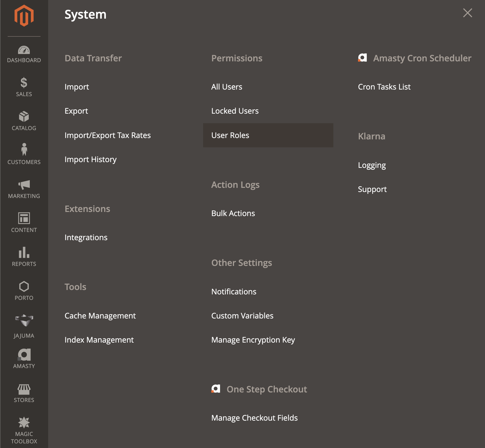Open the Catalog box icon
The width and height of the screenshot is (485, 448).
24,117
